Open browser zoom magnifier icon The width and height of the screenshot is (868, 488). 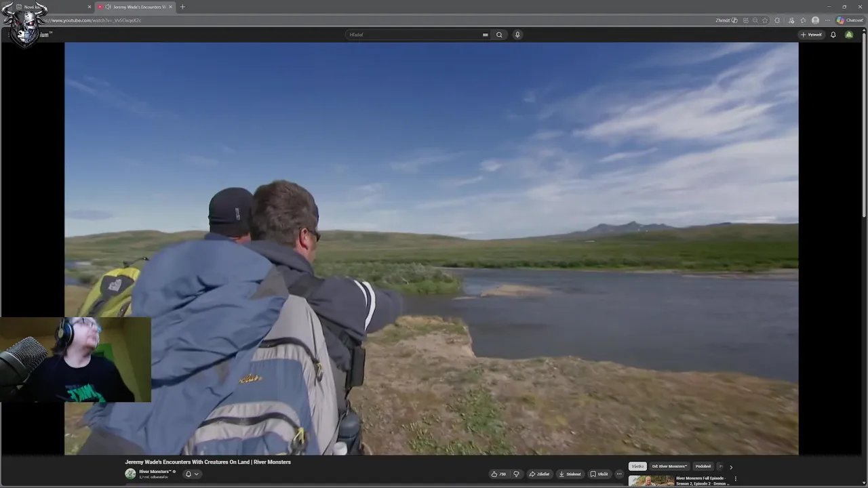coord(755,20)
